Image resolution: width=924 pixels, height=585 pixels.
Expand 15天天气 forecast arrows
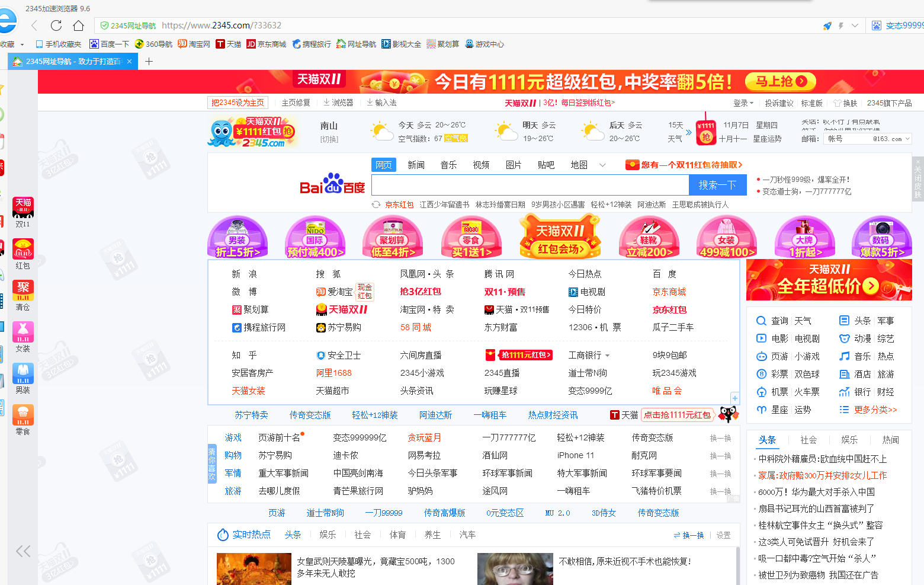click(688, 132)
